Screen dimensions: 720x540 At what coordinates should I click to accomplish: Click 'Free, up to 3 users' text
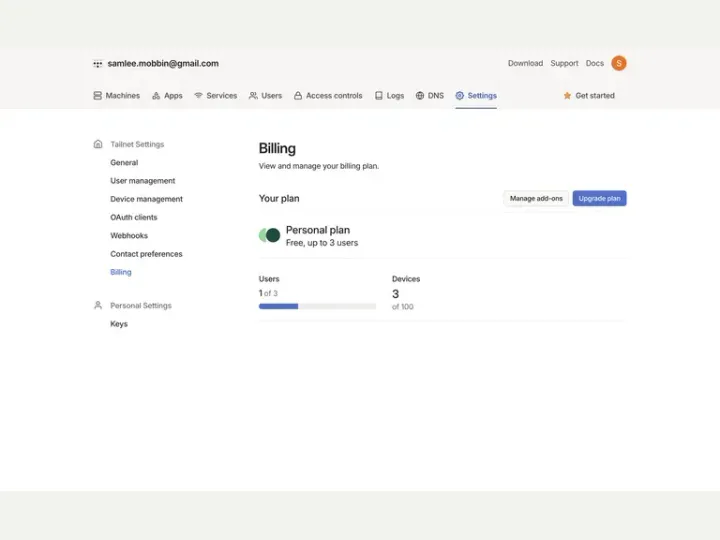tap(322, 243)
